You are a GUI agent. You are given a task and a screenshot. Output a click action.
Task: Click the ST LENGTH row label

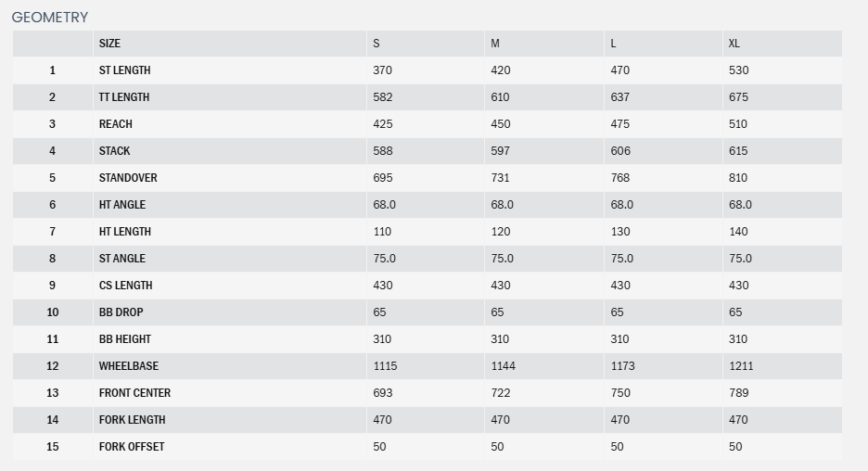124,70
